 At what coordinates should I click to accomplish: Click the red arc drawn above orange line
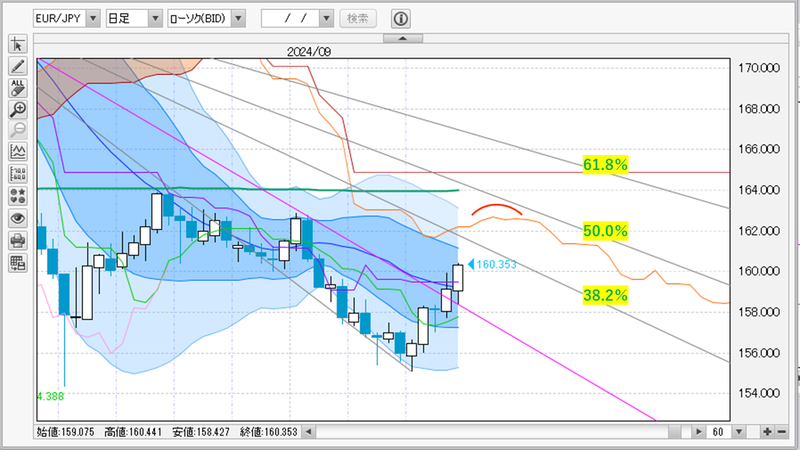pyautogui.click(x=496, y=208)
